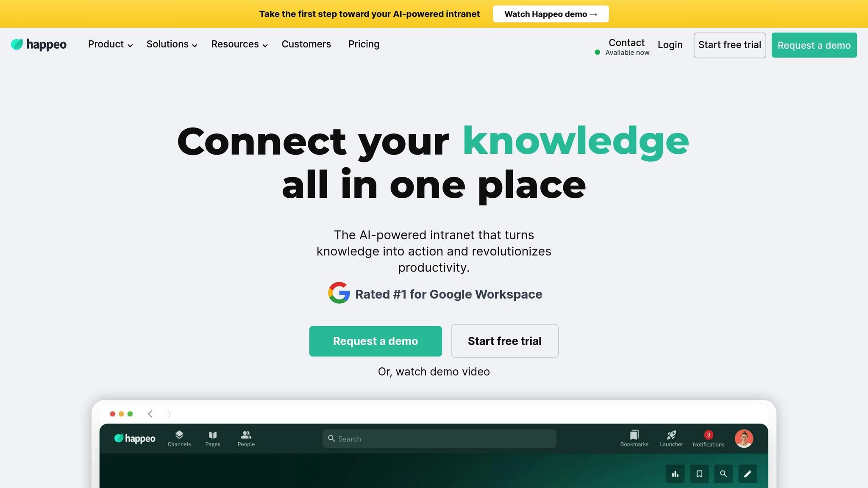The height and width of the screenshot is (488, 868).
Task: Click the magnifier icon button near the pencil
Action: (723, 474)
